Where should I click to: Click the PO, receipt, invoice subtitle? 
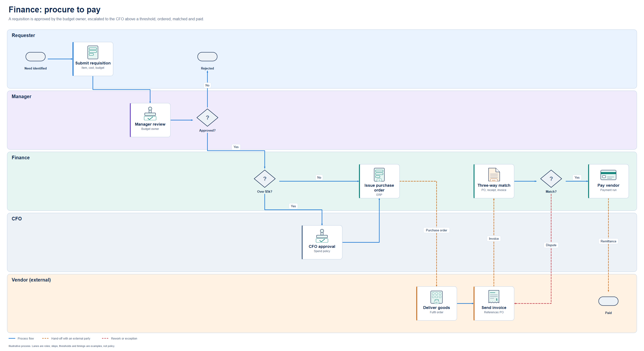(x=494, y=190)
